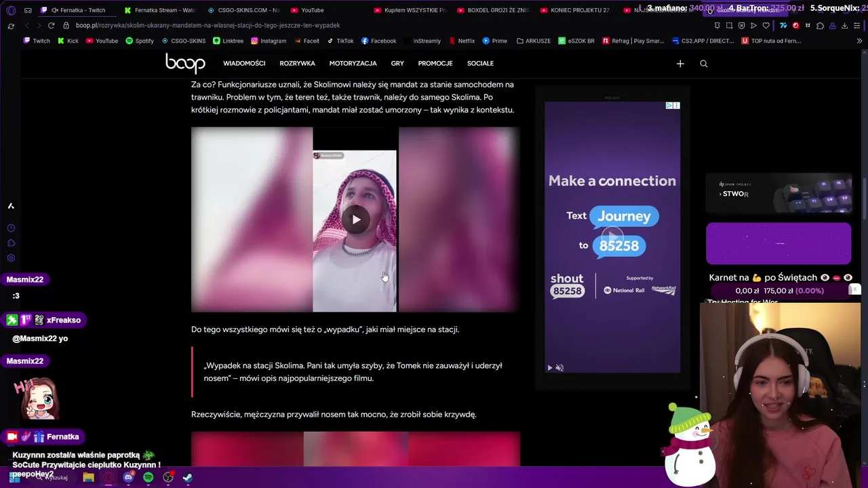
Task: Open Spotify from taskbar
Action: click(148, 477)
